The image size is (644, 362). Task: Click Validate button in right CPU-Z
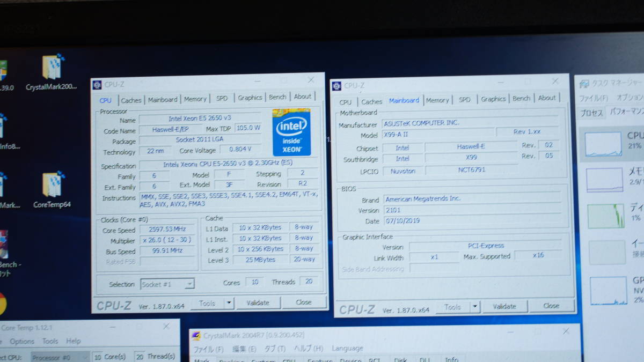tap(504, 306)
